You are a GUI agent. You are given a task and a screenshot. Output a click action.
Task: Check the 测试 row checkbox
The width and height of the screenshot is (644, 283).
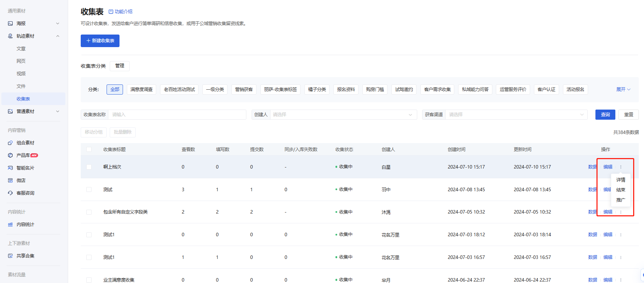click(89, 189)
